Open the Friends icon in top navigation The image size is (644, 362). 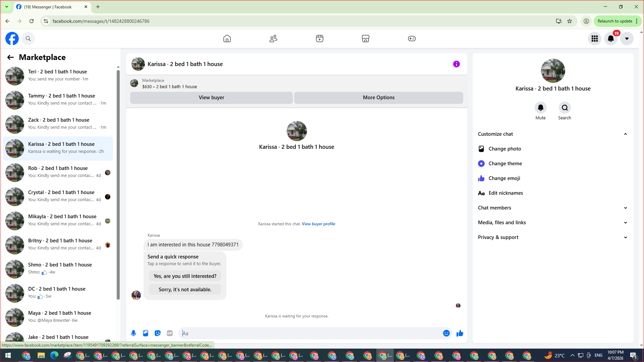point(273,39)
